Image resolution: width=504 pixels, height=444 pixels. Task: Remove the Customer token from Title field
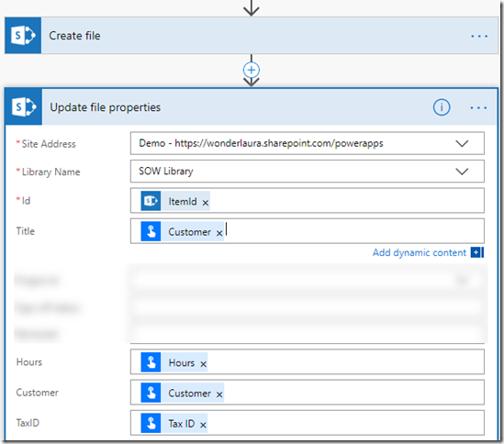(x=219, y=233)
